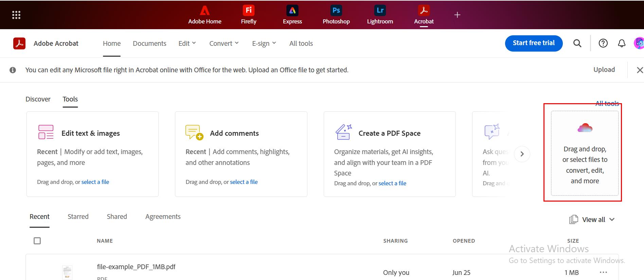Dismiss the Office info banner
This screenshot has height=280, width=644.
[x=640, y=70]
